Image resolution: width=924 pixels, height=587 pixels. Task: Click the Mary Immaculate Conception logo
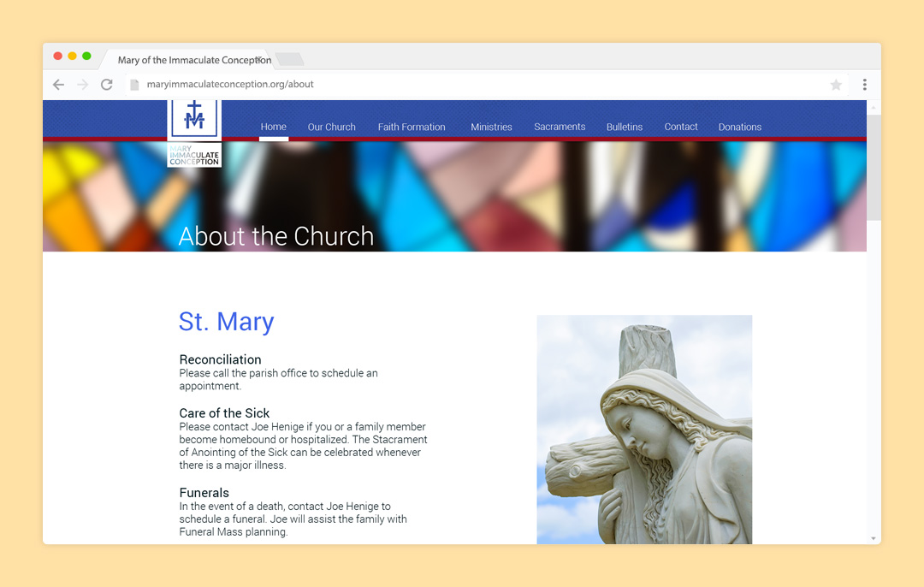[194, 132]
